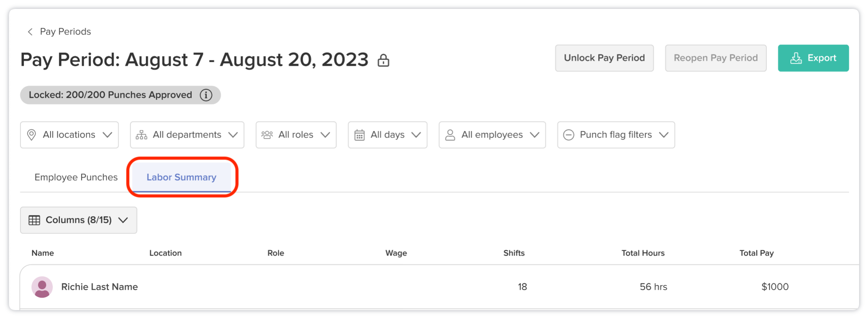Click the Unlock Pay Period button
Image resolution: width=868 pixels, height=319 pixels.
pos(604,58)
